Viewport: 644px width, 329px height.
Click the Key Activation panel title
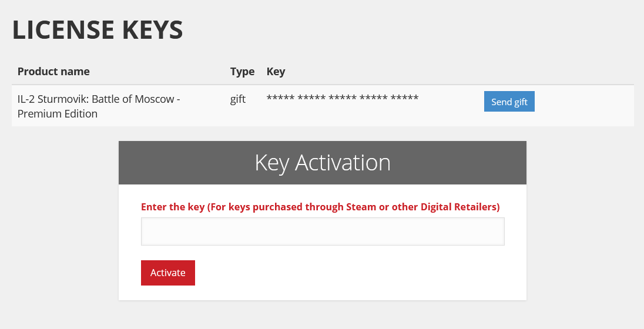tap(323, 163)
